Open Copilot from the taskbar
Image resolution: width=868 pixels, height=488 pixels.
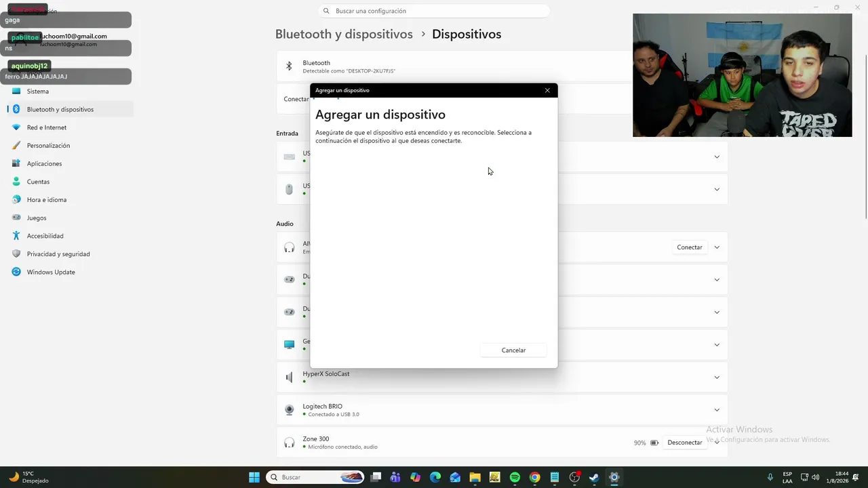(x=415, y=477)
